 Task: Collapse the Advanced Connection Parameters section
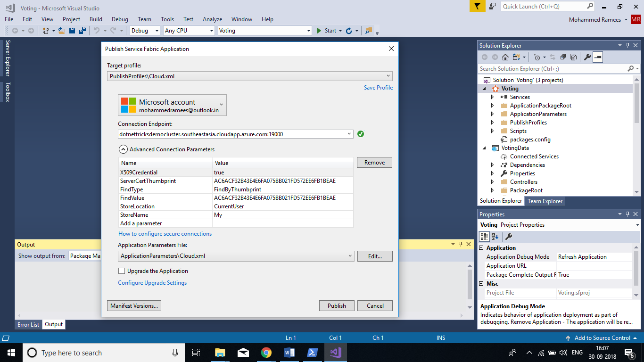(x=123, y=149)
